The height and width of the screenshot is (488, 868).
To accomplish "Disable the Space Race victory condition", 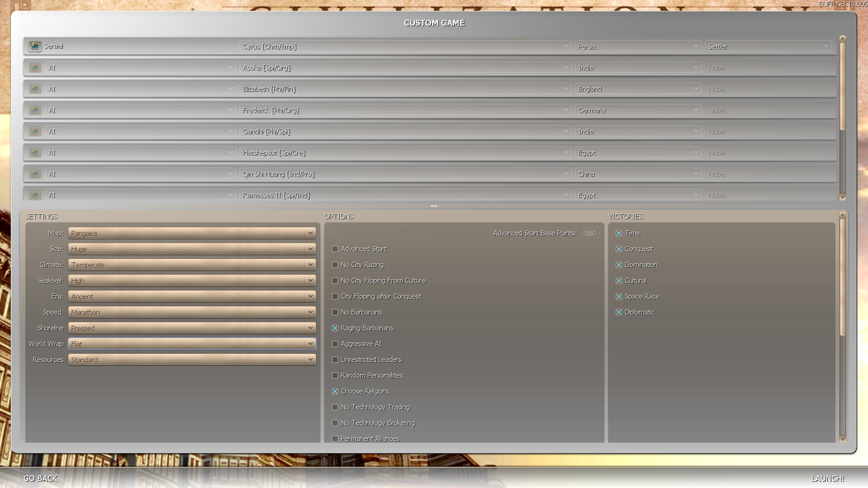I will pos(619,296).
